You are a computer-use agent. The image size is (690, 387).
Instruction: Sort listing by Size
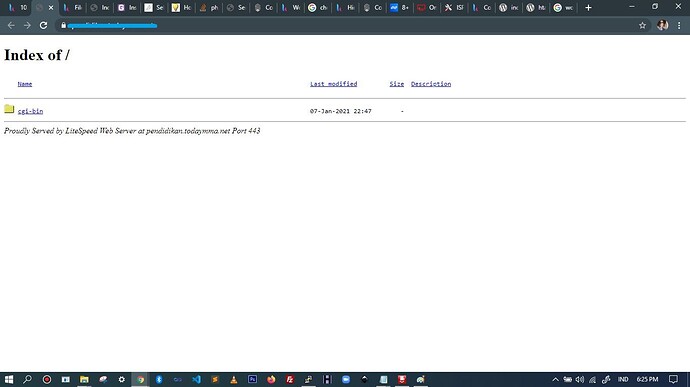tap(396, 84)
